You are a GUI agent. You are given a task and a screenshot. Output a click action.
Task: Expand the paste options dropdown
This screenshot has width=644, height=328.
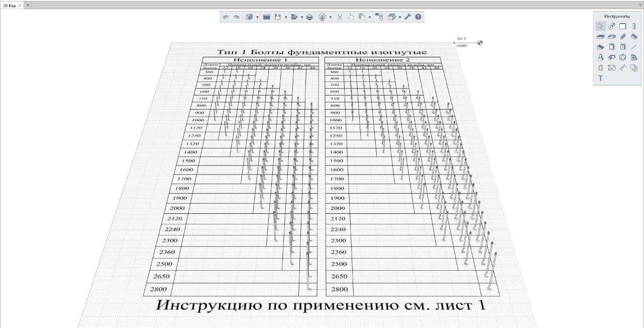coord(369,17)
